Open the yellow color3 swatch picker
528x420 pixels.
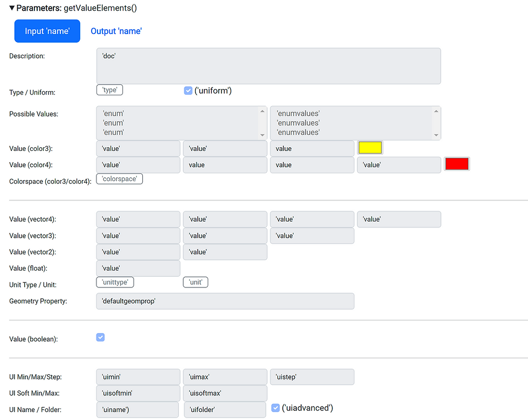[370, 148]
